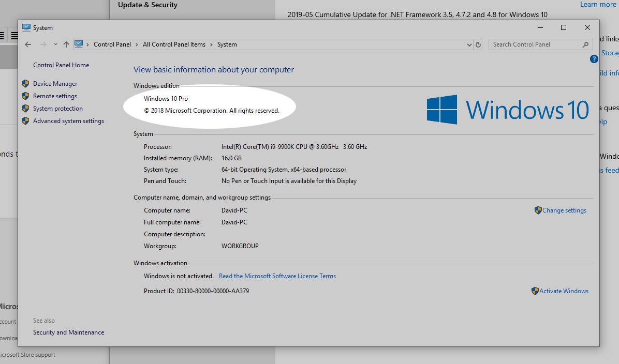Select All Control Panel Items breadcrumb
Screen dimensions: 619x364
(174, 44)
